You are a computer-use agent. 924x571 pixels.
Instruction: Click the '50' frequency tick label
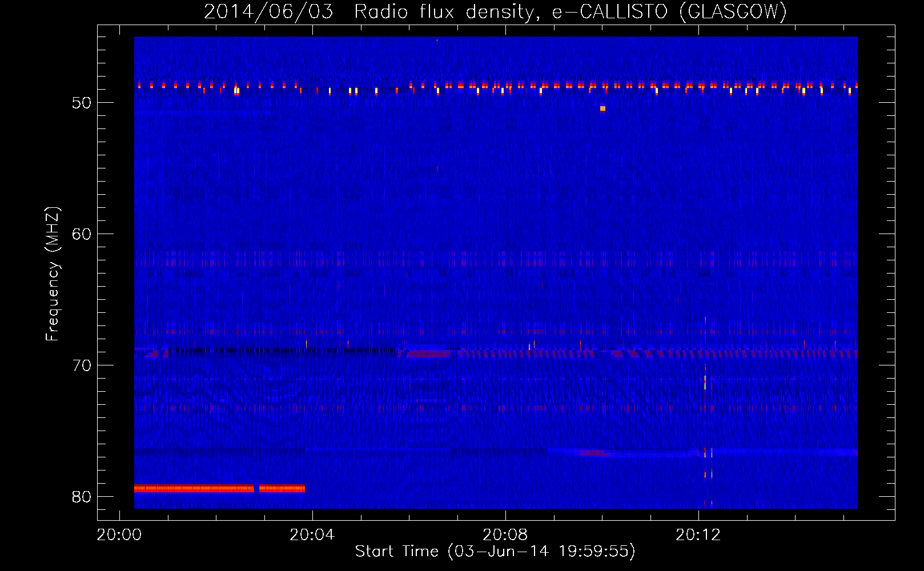(82, 103)
